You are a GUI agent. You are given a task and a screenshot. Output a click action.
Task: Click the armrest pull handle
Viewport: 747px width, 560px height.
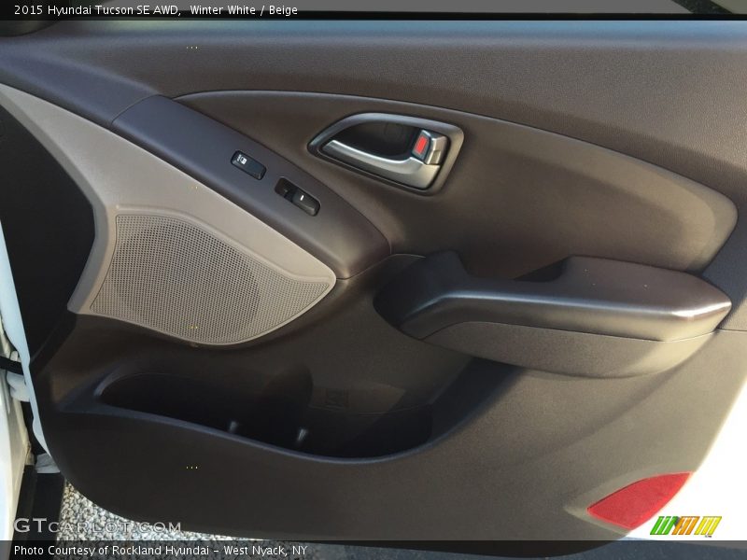click(x=560, y=299)
